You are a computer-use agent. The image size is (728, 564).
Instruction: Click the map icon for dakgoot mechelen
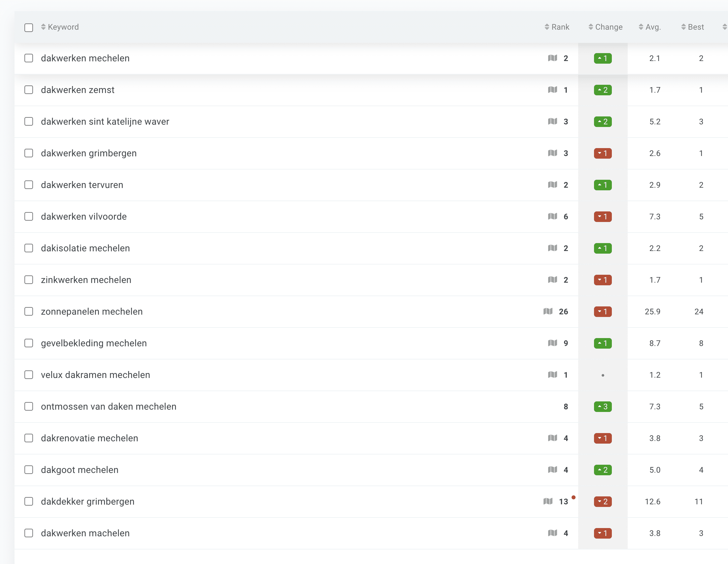click(x=552, y=469)
